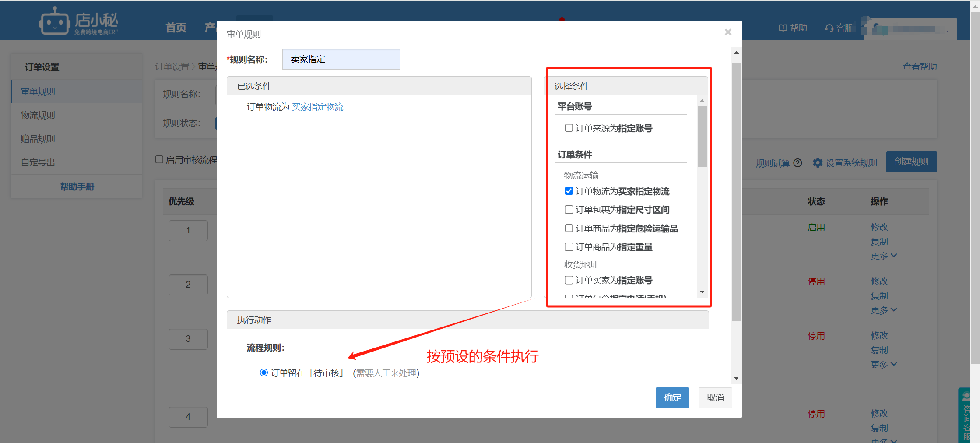Click 设置系统规则 link text
980x443 pixels.
pos(851,163)
